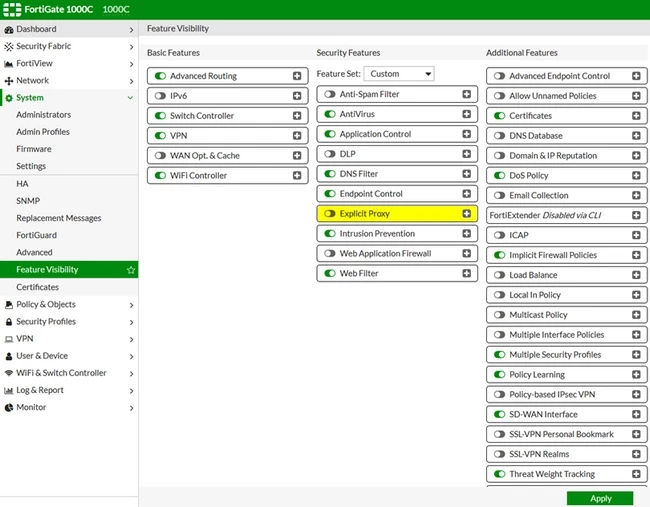This screenshot has height=507, width=650.
Task: Click the System gear icon
Action: tap(8, 98)
